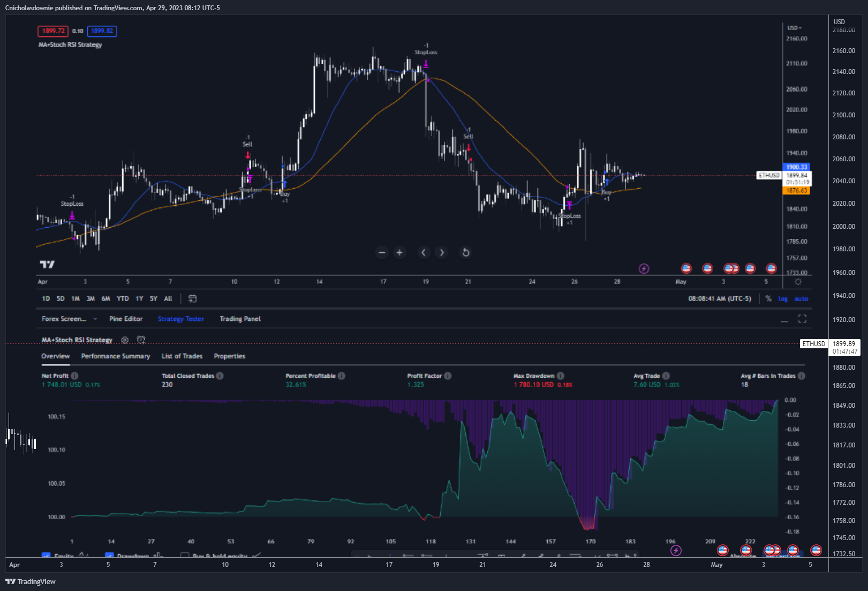Set the range to 1Y

click(139, 298)
